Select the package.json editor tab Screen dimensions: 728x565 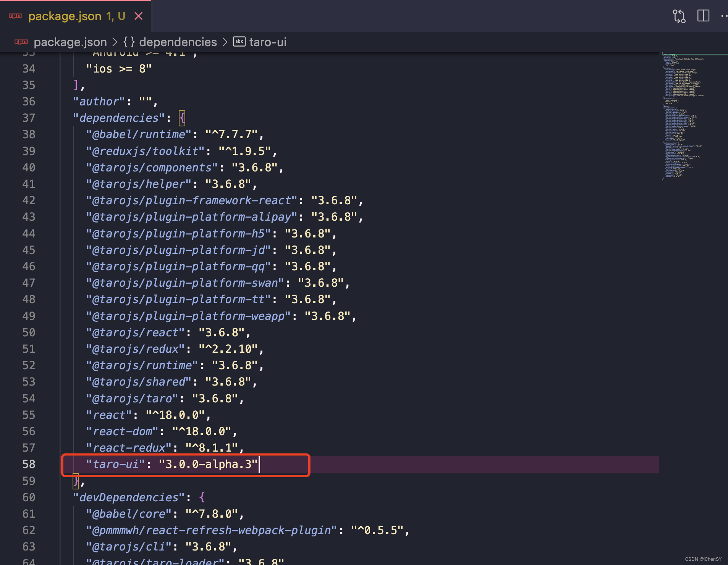point(76,16)
